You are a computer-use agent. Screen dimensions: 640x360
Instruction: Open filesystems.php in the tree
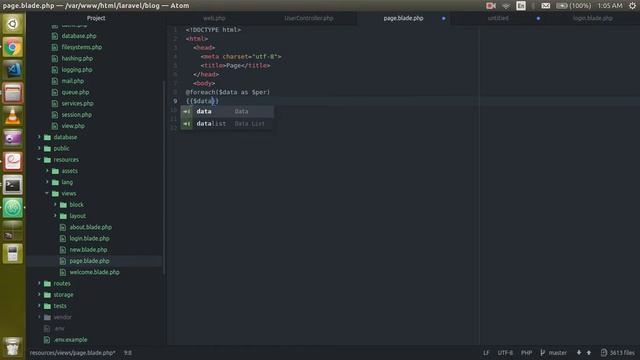coord(82,47)
